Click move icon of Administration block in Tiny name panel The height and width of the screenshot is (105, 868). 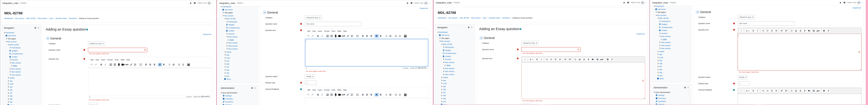point(252,88)
